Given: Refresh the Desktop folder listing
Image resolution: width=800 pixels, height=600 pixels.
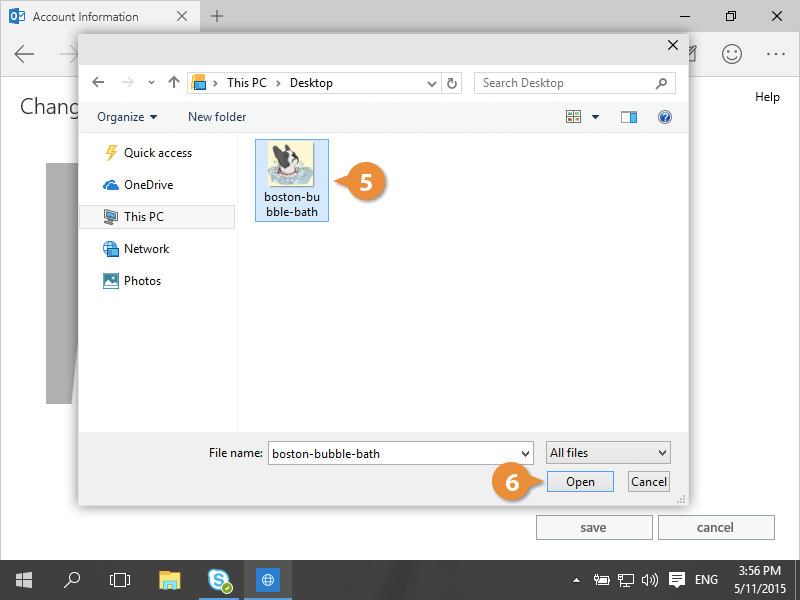Looking at the screenshot, I should (x=452, y=83).
